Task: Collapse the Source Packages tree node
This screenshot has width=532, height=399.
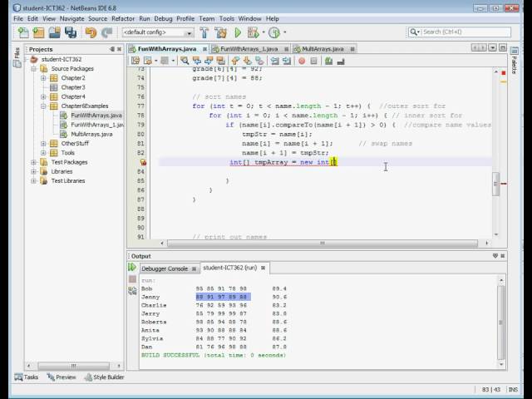Action: pyautogui.click(x=33, y=69)
